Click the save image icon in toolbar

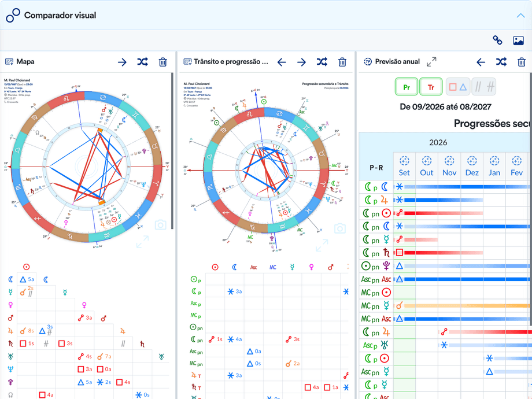pyautogui.click(x=518, y=40)
